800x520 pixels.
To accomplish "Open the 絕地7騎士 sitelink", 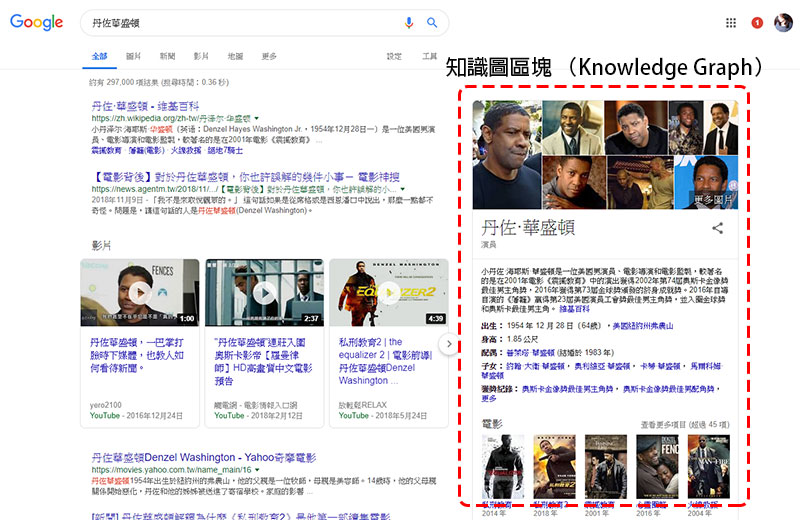I will tap(225, 151).
